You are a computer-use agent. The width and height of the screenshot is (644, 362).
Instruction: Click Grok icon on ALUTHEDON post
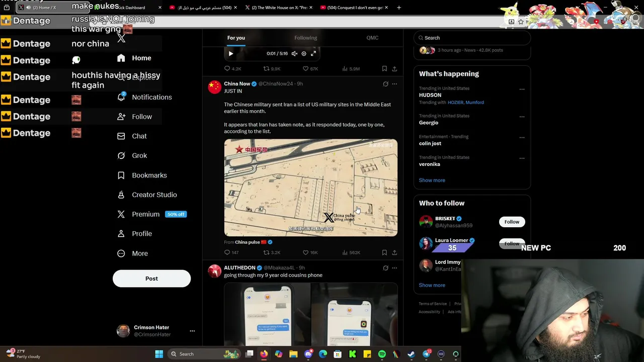(x=385, y=268)
